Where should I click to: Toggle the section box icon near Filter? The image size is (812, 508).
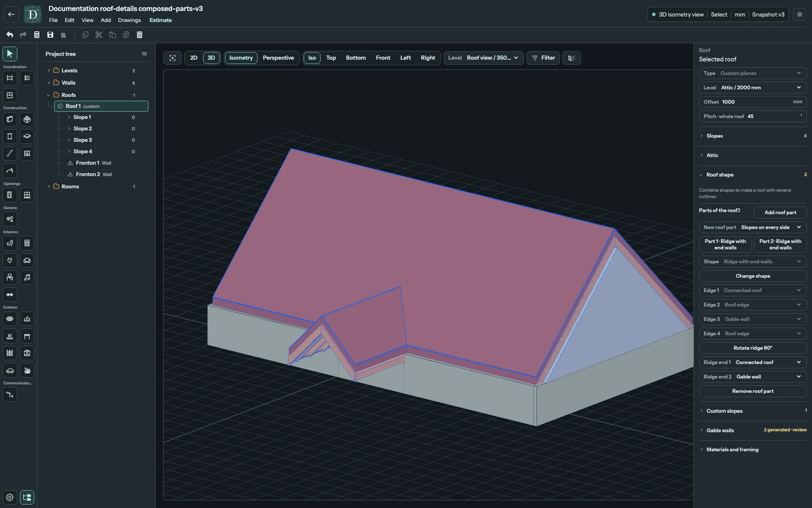(x=572, y=58)
